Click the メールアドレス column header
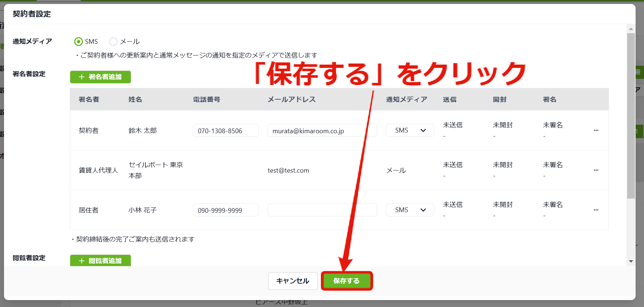 (x=292, y=99)
